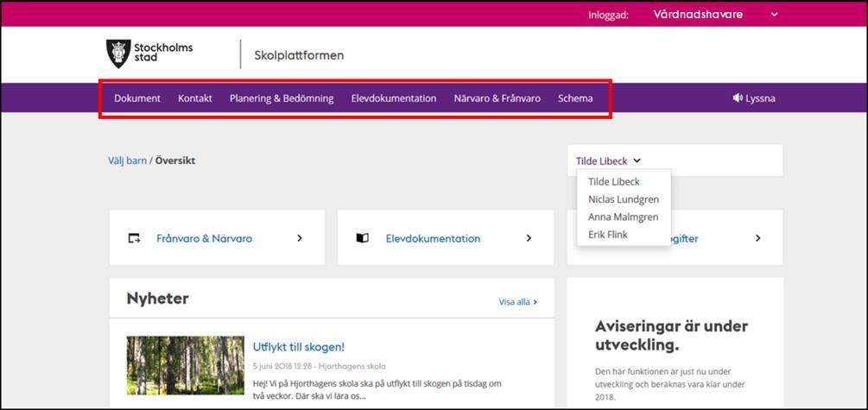The width and height of the screenshot is (868, 410).
Task: Click the open book Elevdokumentation icon
Action: (362, 238)
